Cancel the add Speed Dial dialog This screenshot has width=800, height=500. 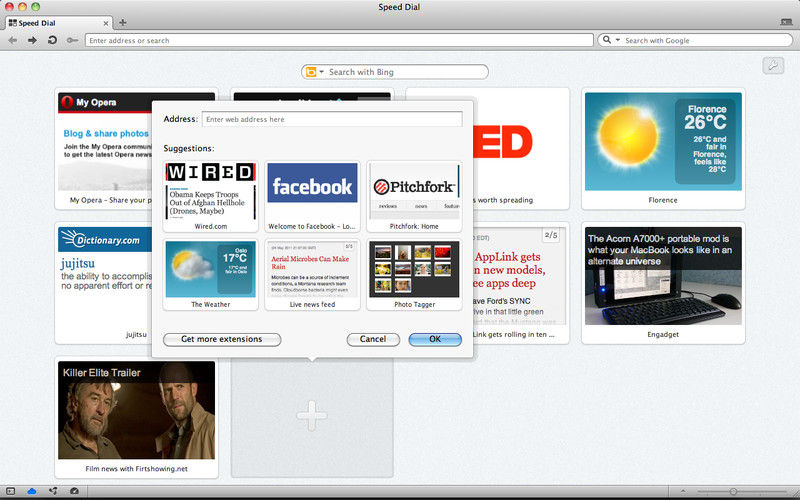(x=373, y=339)
